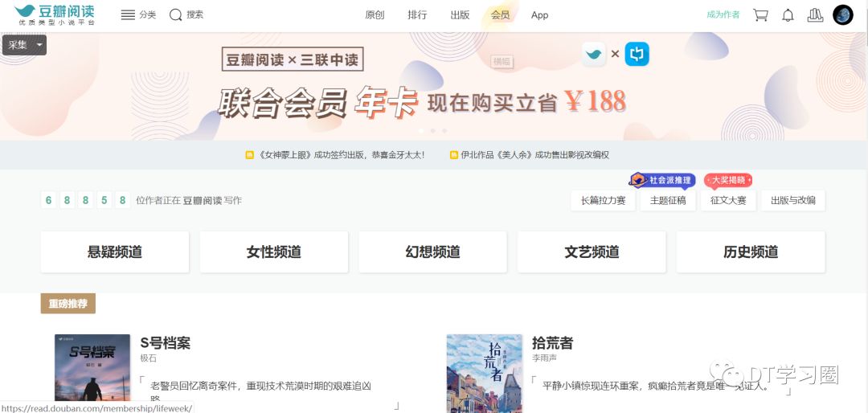868x413 pixels.
Task: Click the 豆瓣阅读 logo
Action: (55, 15)
